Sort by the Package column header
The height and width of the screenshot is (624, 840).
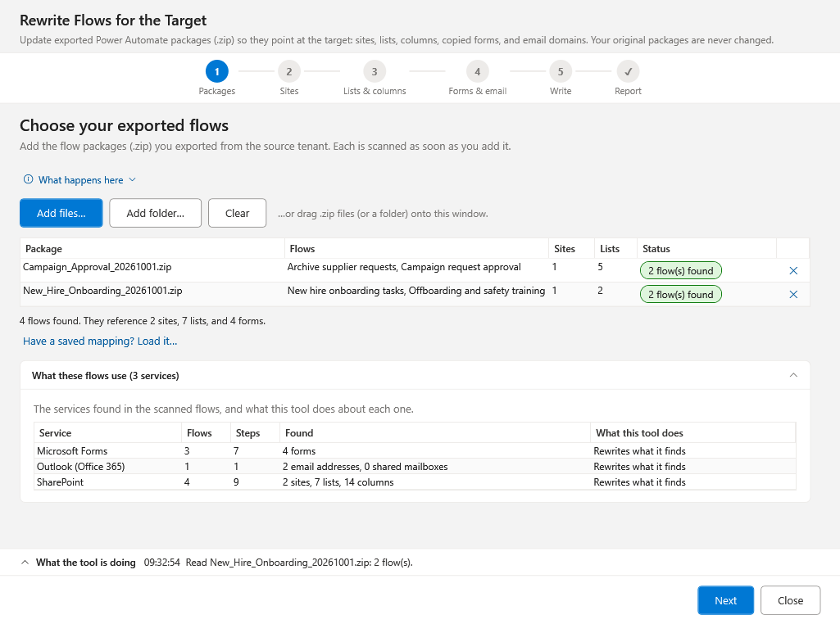pos(152,248)
